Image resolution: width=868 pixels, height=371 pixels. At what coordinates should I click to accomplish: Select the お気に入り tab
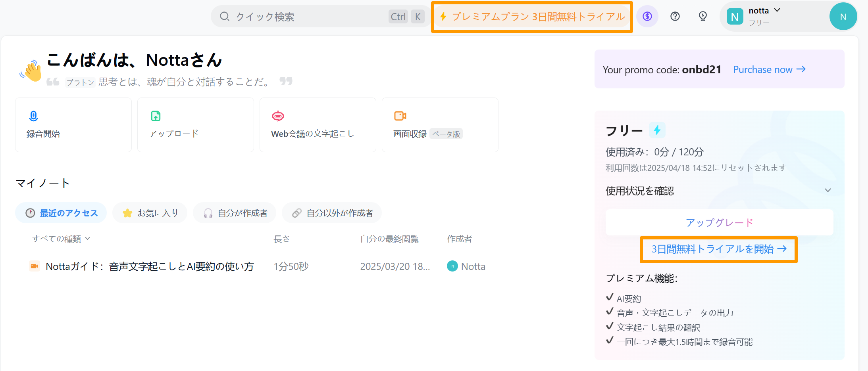(150, 213)
